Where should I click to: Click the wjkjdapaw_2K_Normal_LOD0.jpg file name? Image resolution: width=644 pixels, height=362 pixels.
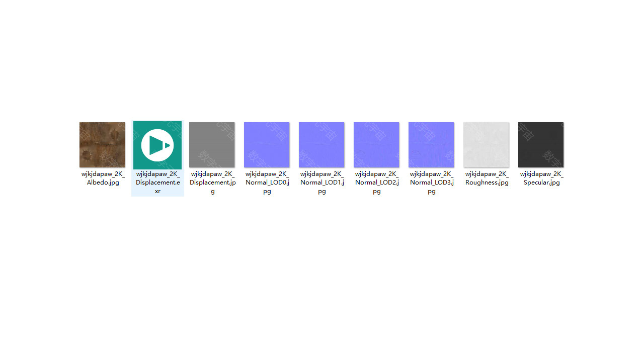(x=267, y=183)
